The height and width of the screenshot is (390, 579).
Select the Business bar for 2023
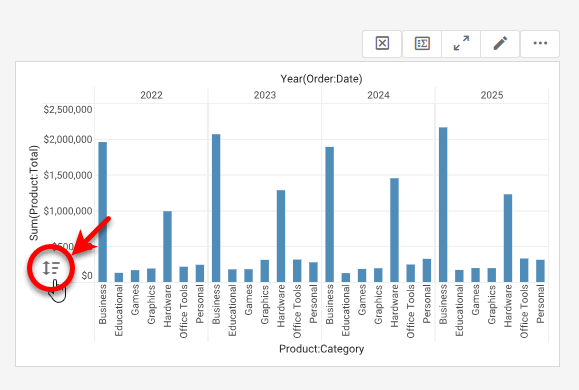tap(216, 208)
